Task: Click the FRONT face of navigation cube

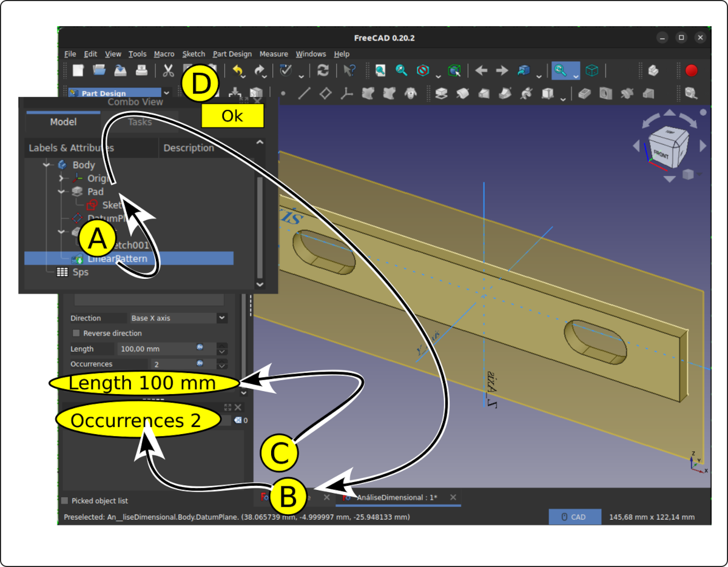Action: 661,155
